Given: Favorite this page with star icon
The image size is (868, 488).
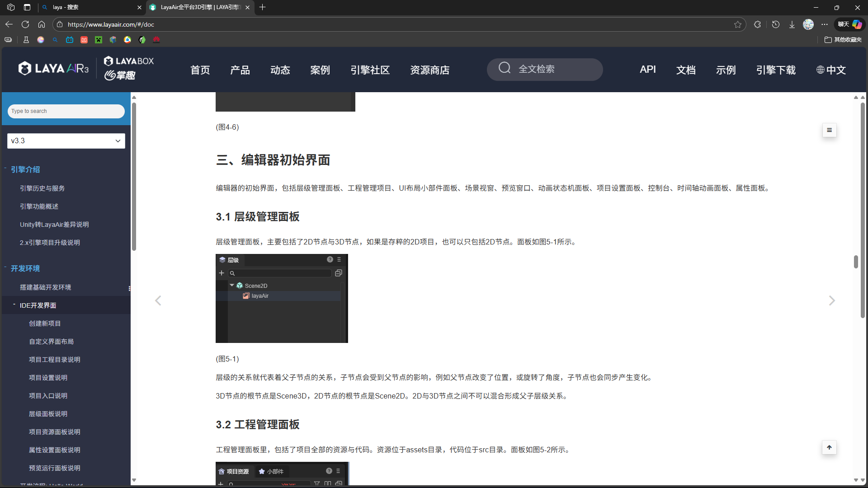Looking at the screenshot, I should click(x=738, y=24).
